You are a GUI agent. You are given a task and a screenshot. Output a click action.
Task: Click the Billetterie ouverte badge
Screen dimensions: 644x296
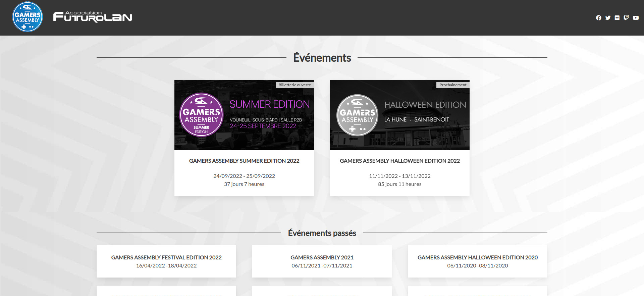[x=295, y=85]
